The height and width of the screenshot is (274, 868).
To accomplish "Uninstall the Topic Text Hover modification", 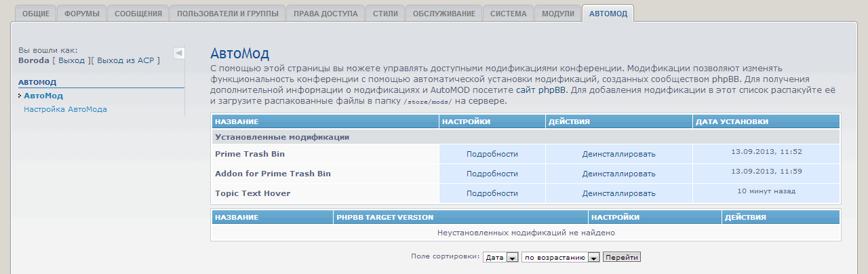I will (618, 193).
